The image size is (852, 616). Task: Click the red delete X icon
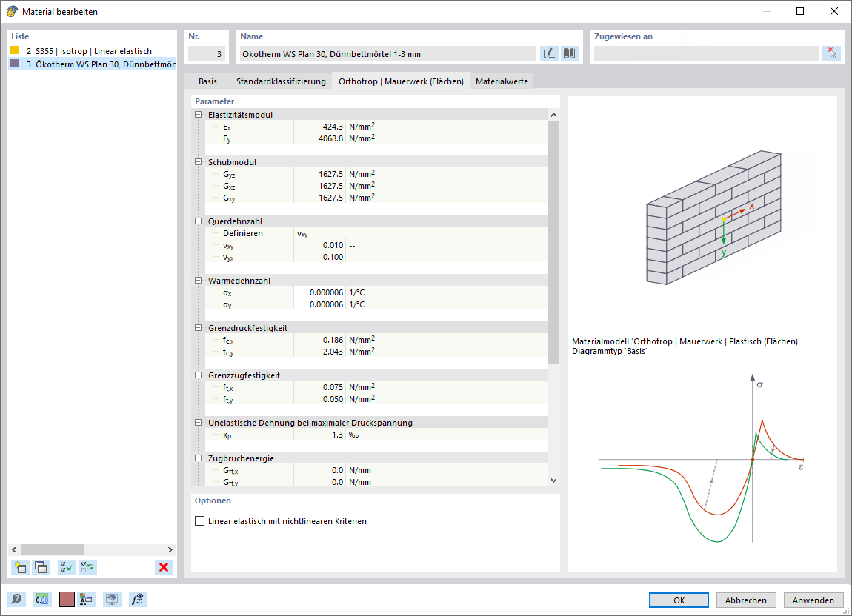pos(164,567)
